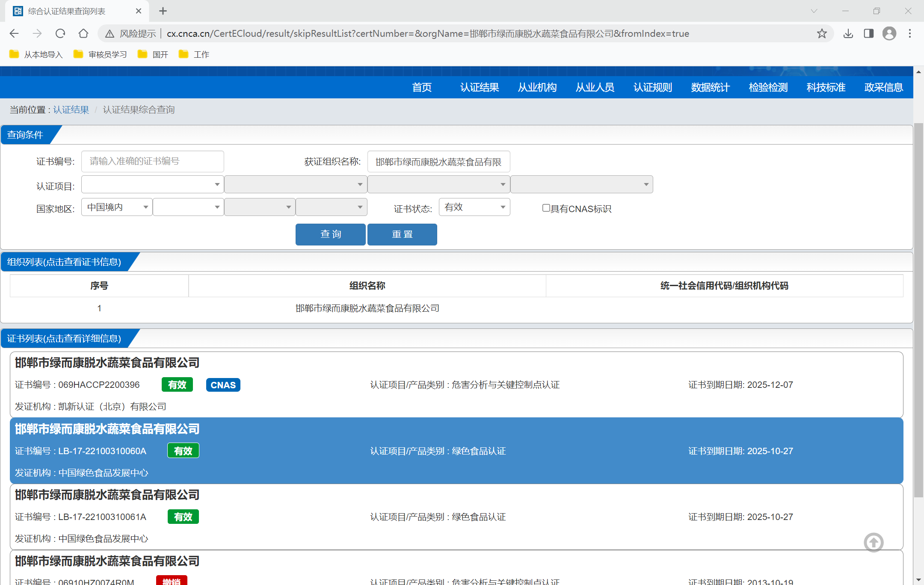This screenshot has height=585, width=924.
Task: Toggle the browser side panel icon
Action: [x=869, y=33]
